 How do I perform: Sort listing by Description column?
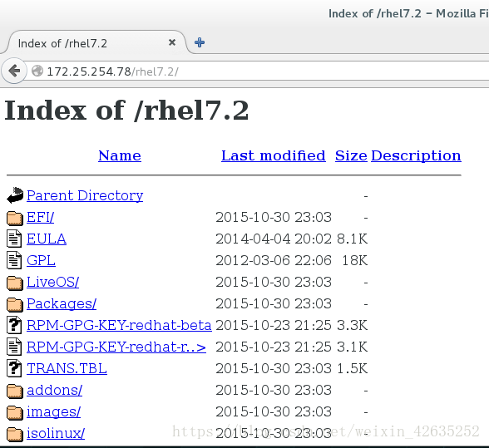pyautogui.click(x=416, y=155)
